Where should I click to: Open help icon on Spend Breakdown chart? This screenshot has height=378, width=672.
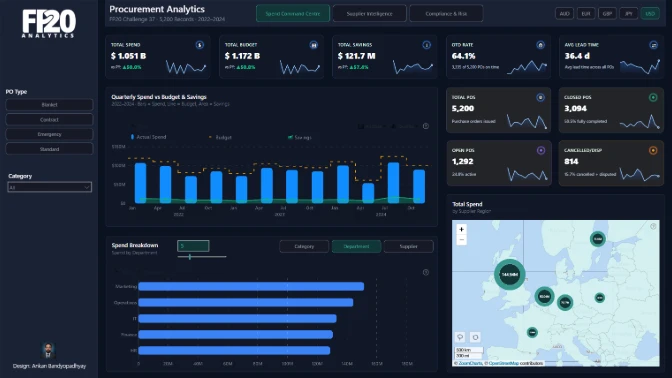coord(426,272)
